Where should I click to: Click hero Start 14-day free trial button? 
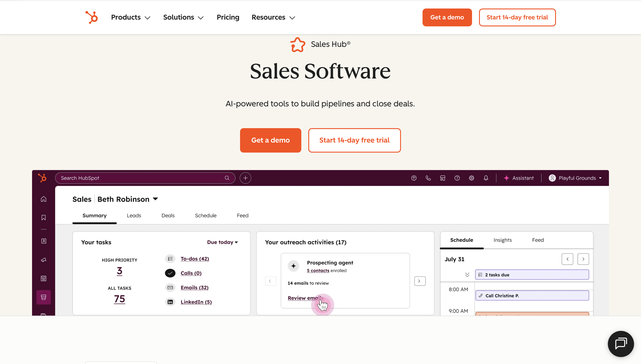pos(354,140)
